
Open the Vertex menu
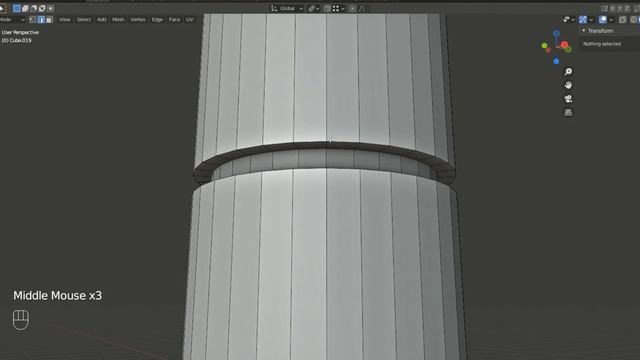coord(138,20)
